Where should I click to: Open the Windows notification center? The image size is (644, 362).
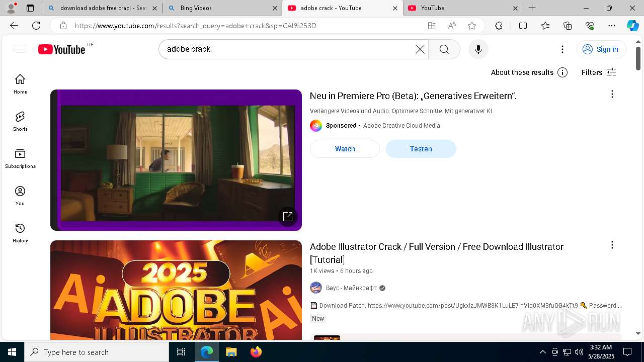coord(627,352)
